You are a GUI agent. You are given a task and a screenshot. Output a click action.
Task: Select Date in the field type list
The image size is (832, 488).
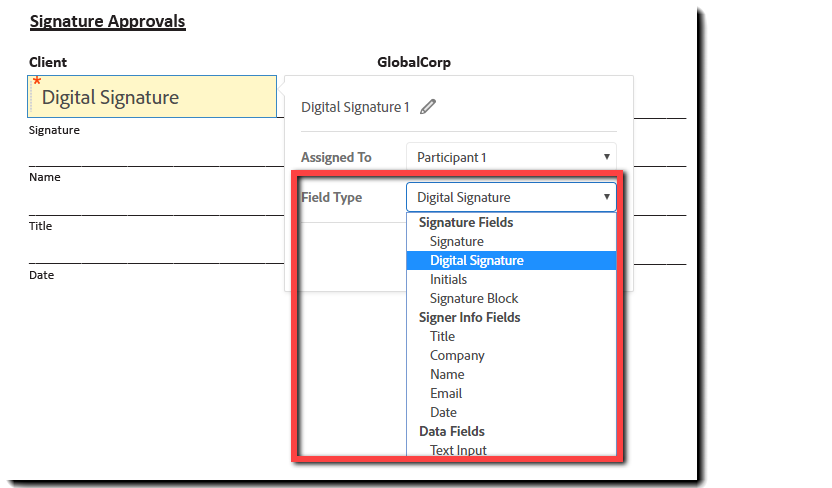pyautogui.click(x=443, y=412)
